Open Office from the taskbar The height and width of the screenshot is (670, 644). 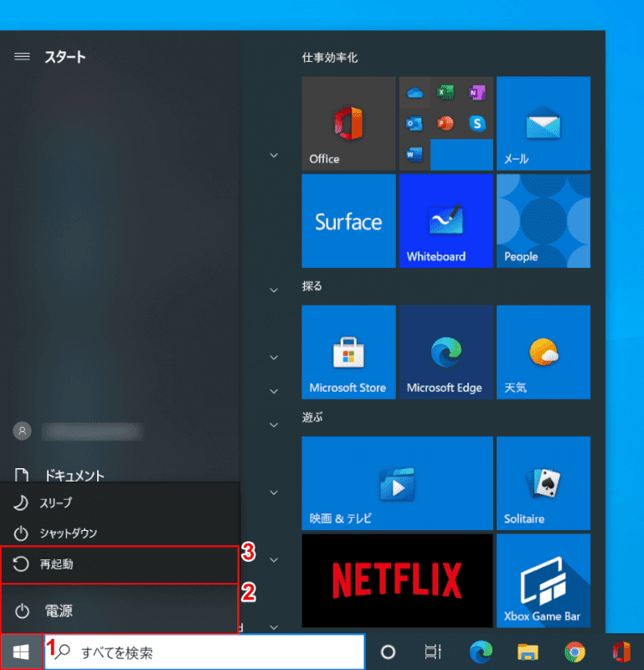point(621,652)
